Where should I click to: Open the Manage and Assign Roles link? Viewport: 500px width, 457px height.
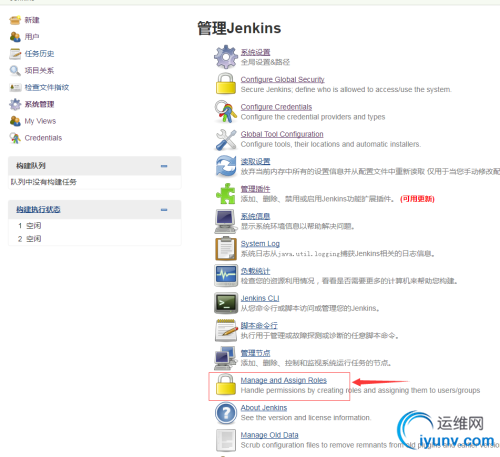(284, 380)
